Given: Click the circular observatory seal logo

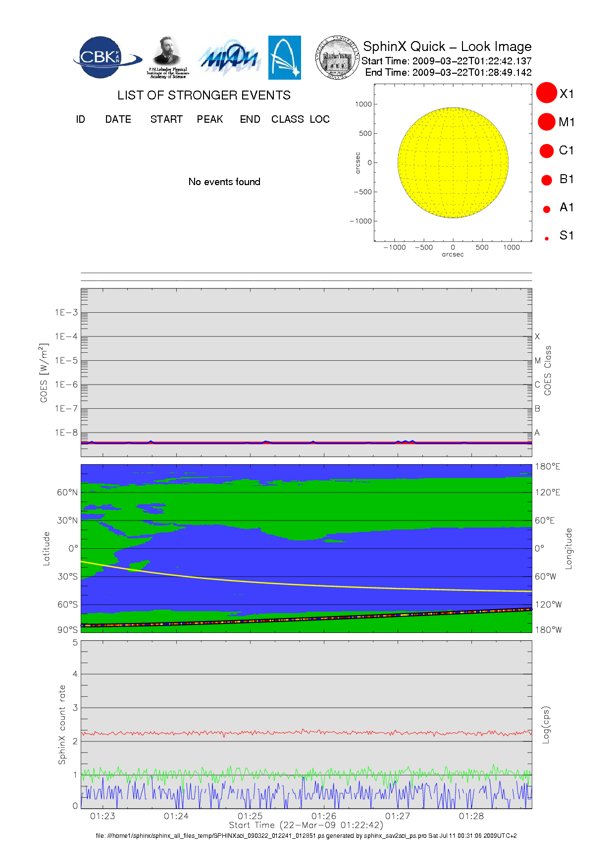Looking at the screenshot, I should [x=337, y=57].
